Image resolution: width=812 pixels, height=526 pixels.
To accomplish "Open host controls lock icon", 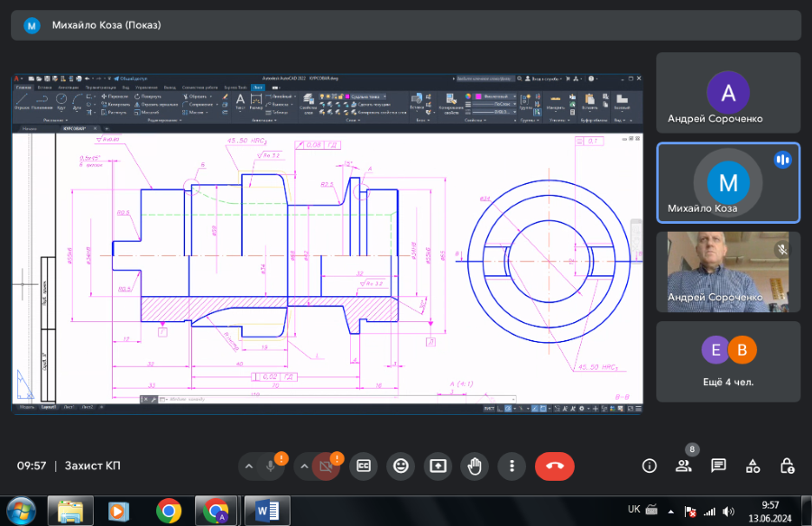I will [788, 466].
